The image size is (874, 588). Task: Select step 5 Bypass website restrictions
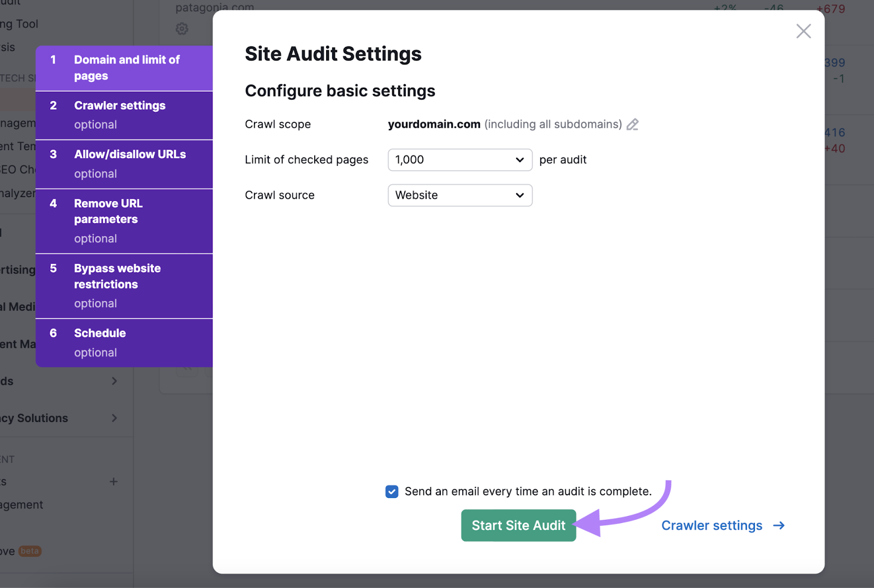tap(124, 284)
